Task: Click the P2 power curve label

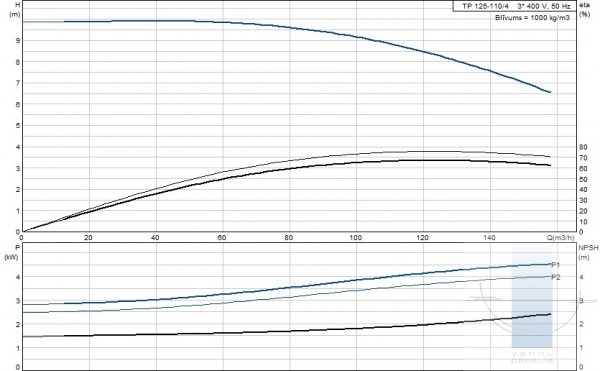Action: click(556, 277)
